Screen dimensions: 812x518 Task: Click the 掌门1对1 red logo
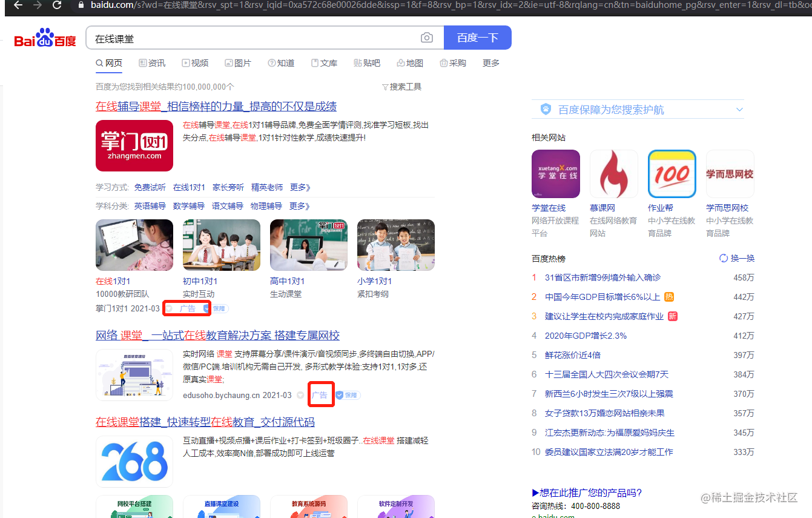[134, 145]
